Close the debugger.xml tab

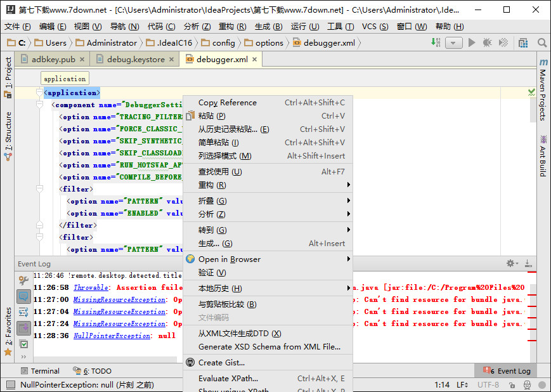(254, 60)
